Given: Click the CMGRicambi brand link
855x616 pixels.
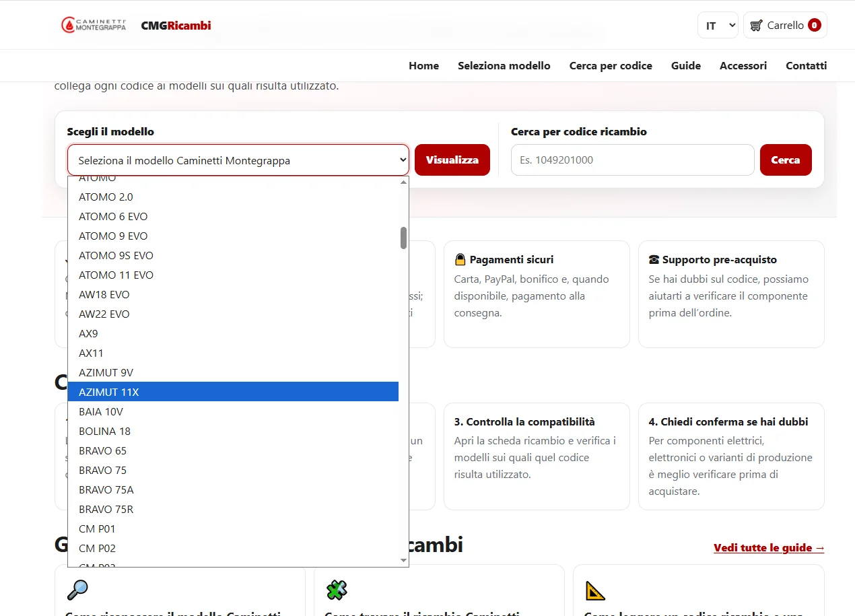Looking at the screenshot, I should pos(176,26).
